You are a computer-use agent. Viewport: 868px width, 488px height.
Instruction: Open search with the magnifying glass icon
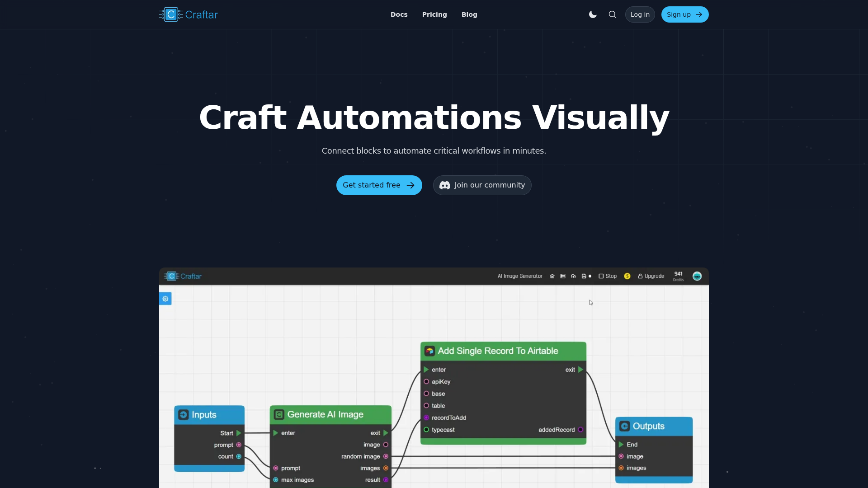(613, 14)
